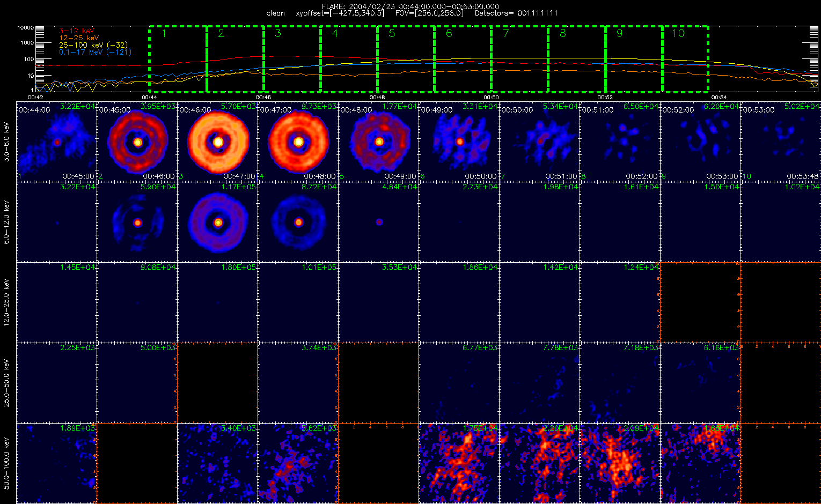The image size is (821, 504).
Task: Pick the 50.0-100.0 keV image labeled 1.68E+04
Action: [701, 463]
